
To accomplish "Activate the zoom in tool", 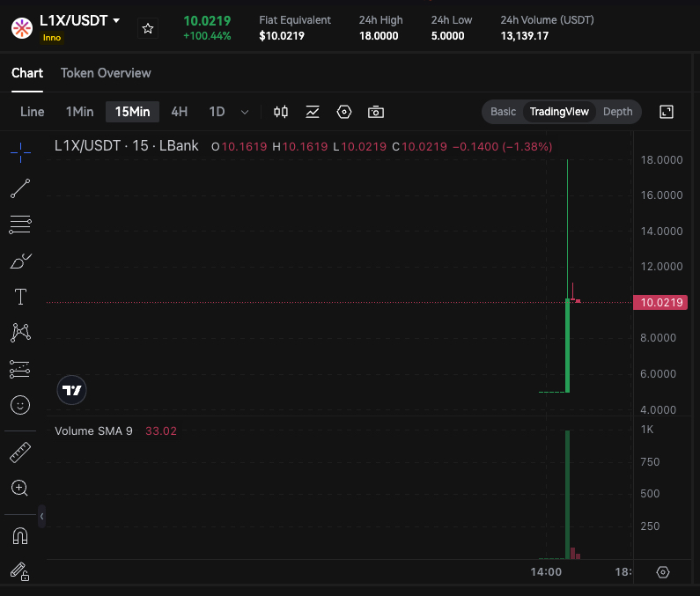I will (19, 488).
